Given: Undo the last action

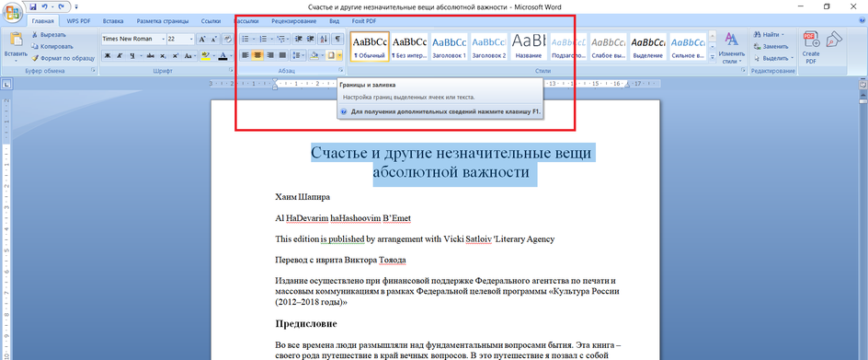Looking at the screenshot, I should [46, 7].
